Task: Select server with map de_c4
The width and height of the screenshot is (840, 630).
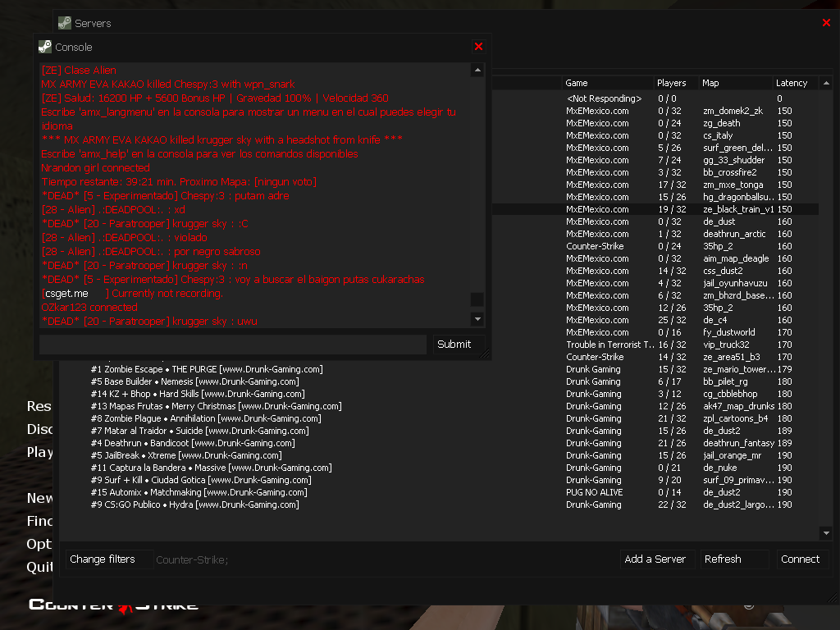Action: point(655,321)
